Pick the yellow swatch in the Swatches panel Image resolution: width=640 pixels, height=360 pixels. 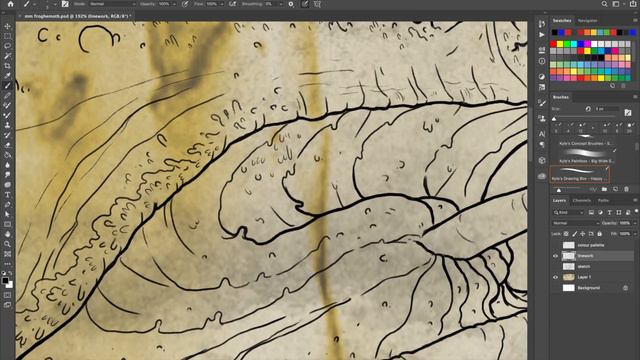(560, 44)
